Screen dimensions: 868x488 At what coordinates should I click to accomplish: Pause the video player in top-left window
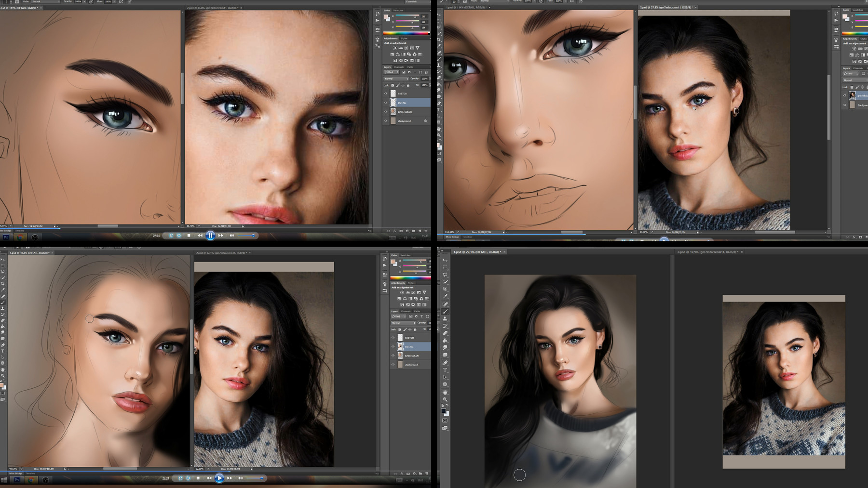coord(210,236)
